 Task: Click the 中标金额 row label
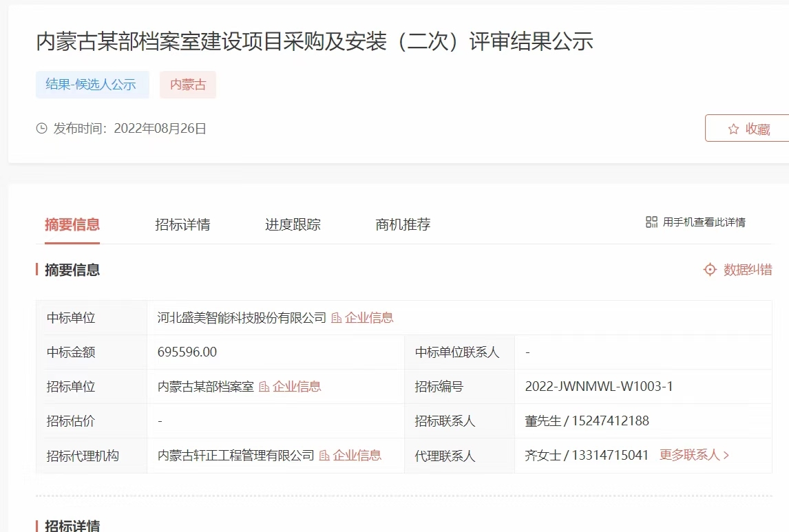pyautogui.click(x=71, y=352)
